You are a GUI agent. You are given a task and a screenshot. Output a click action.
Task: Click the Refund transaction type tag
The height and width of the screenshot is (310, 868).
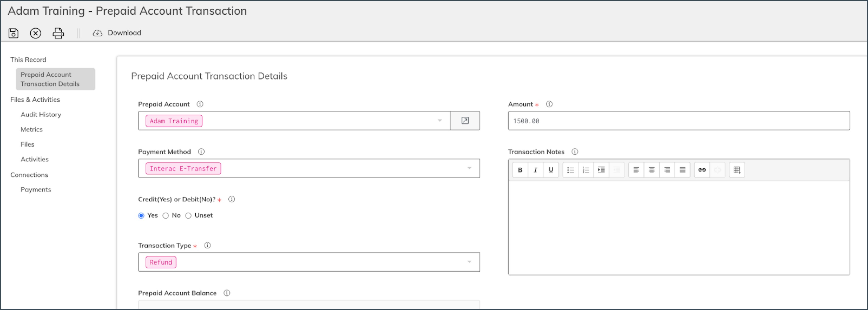pos(161,262)
